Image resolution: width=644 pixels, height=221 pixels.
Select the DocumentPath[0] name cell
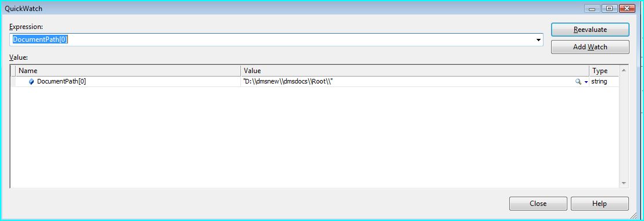[128, 82]
